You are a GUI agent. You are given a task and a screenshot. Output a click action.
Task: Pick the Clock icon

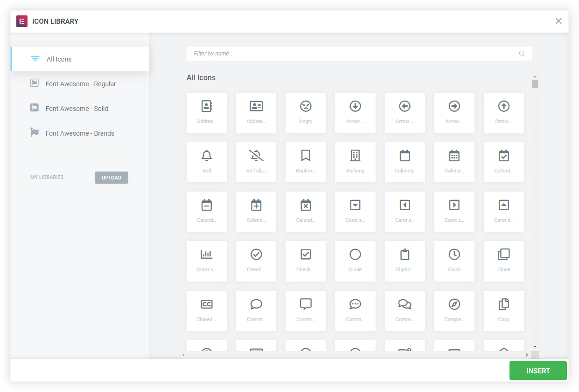(454, 261)
